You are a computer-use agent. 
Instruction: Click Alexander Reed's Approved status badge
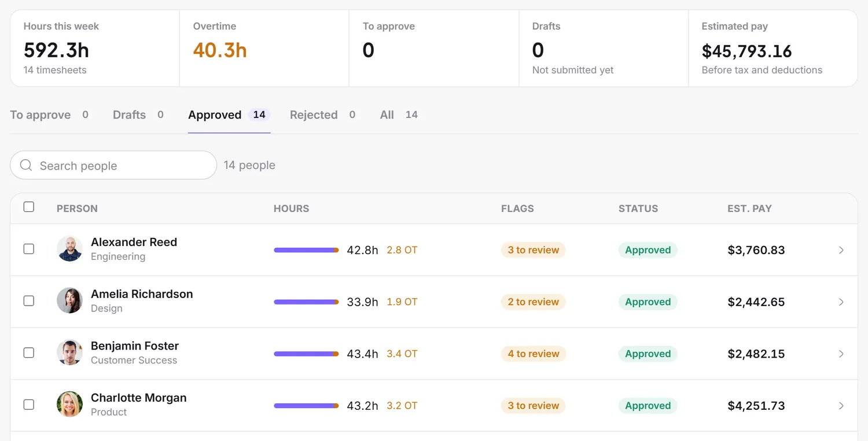click(x=648, y=250)
